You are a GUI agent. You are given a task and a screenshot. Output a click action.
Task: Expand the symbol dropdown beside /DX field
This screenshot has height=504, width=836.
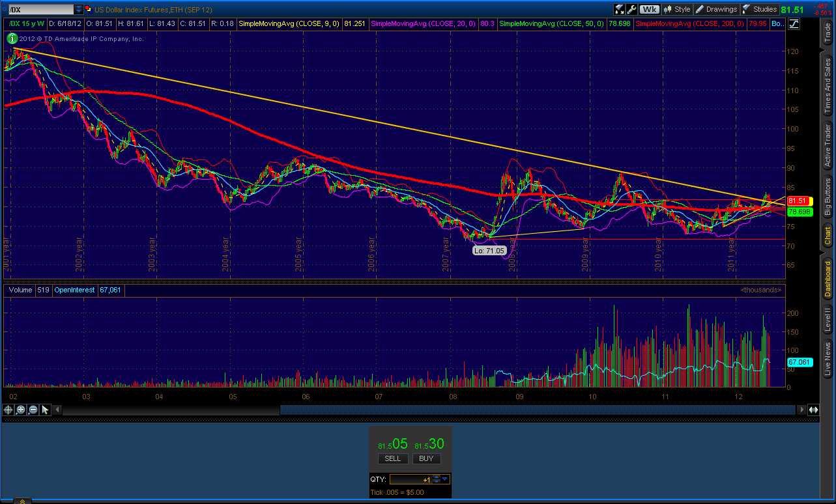coord(79,9)
